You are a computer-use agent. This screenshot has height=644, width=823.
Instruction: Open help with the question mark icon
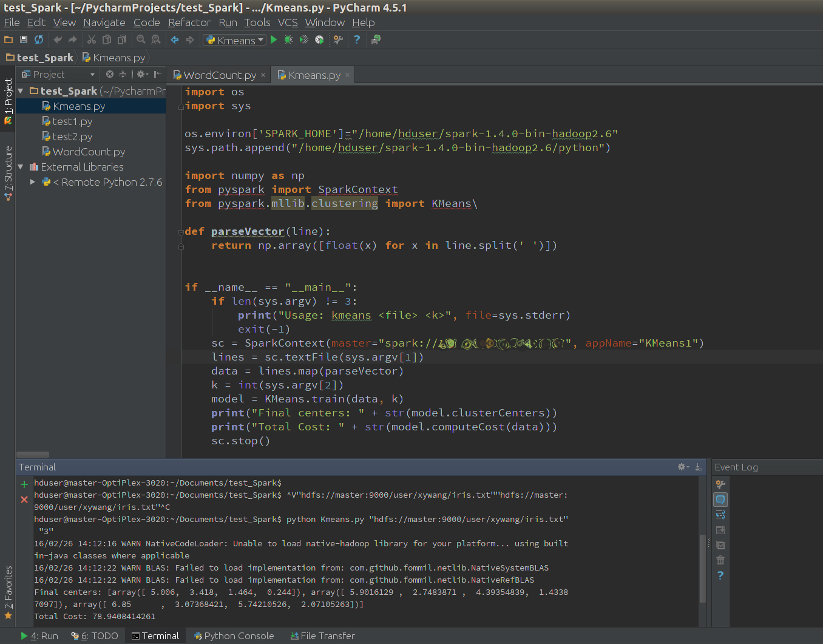click(356, 39)
